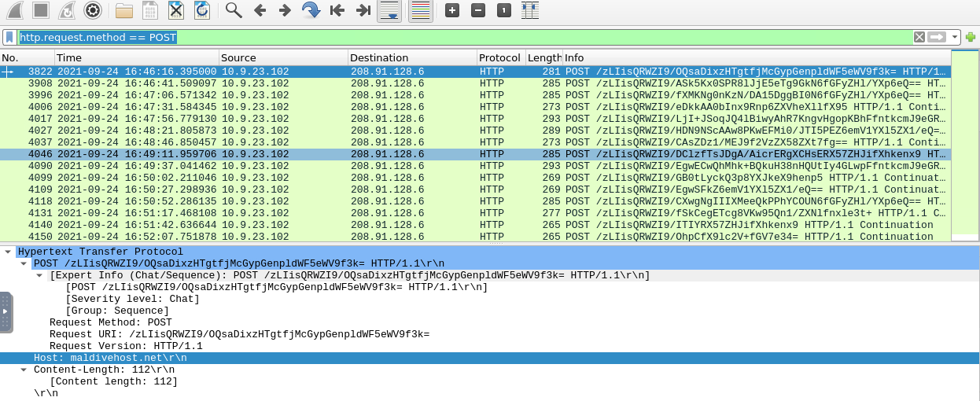Open a capture file with folder icon
The height and width of the screenshot is (401, 980).
click(x=123, y=10)
